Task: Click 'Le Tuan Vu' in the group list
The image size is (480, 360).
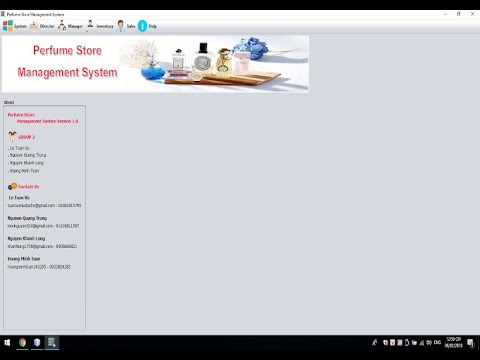Action: click(19, 148)
